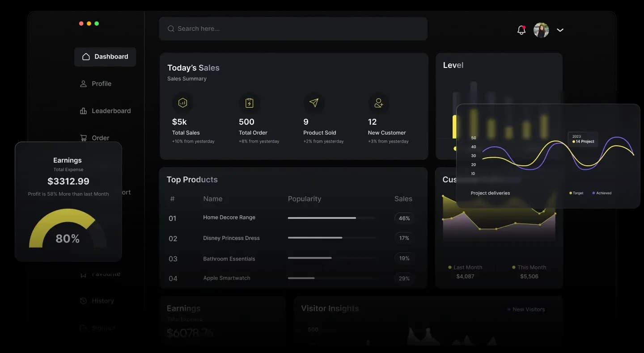Open the Dashboard menu item
This screenshot has width=644, height=353.
tap(105, 57)
